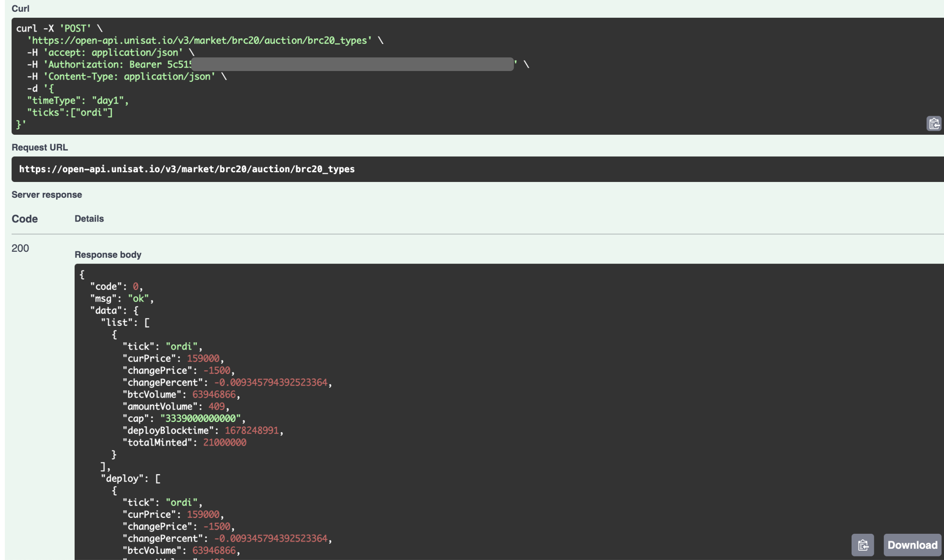Click the Code column header

25,219
